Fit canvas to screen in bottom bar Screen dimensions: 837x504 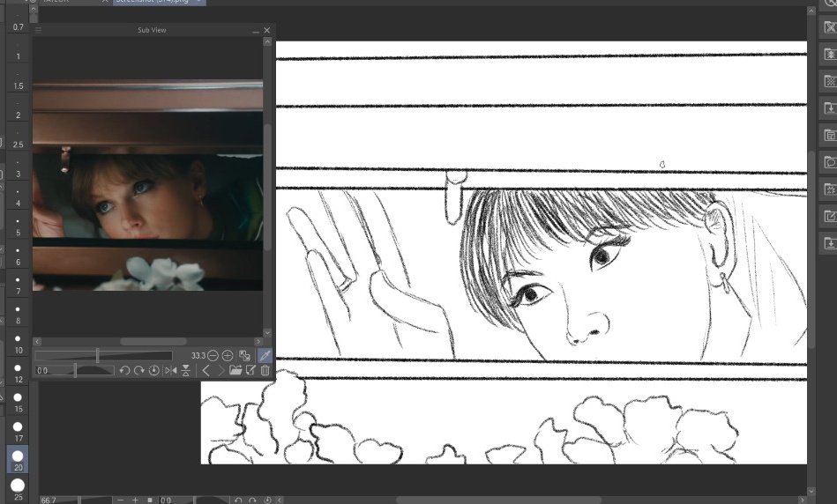(150, 500)
